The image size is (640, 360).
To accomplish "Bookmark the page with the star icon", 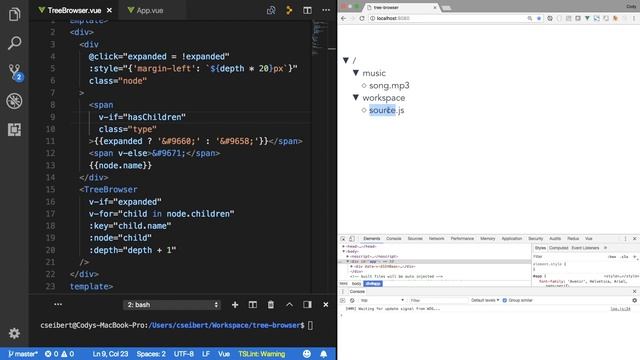I will pyautogui.click(x=539, y=18).
